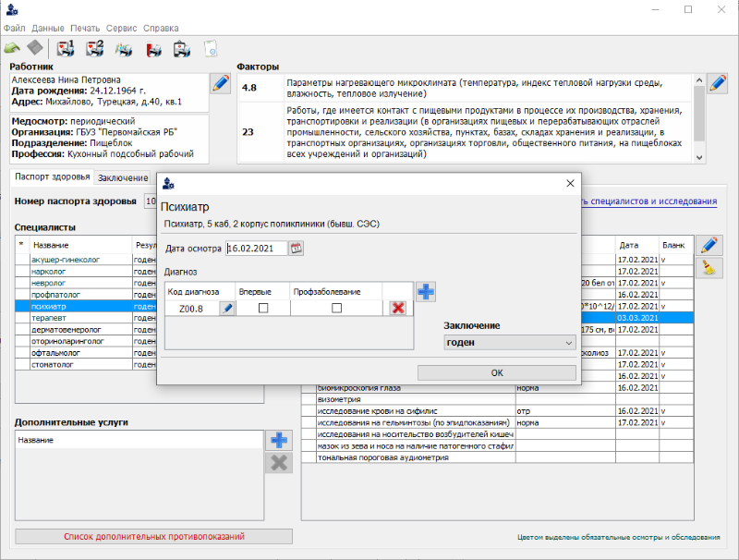This screenshot has height=560, width=739.
Task: Tick the 'Профзаболевание' checkbox
Action: tap(336, 308)
